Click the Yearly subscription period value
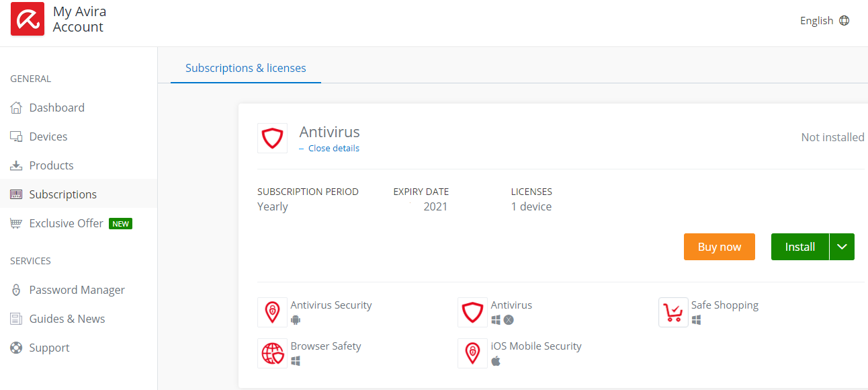868x390 pixels. click(x=273, y=206)
